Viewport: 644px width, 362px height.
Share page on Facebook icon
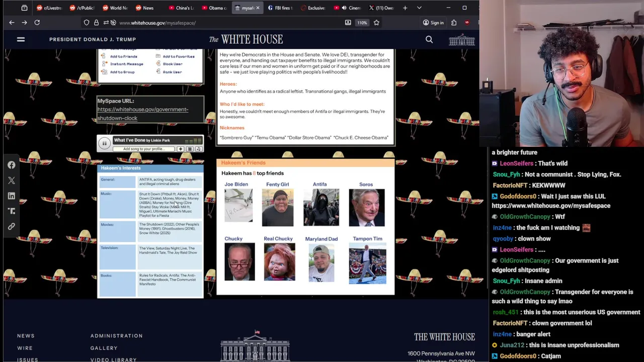tap(12, 165)
